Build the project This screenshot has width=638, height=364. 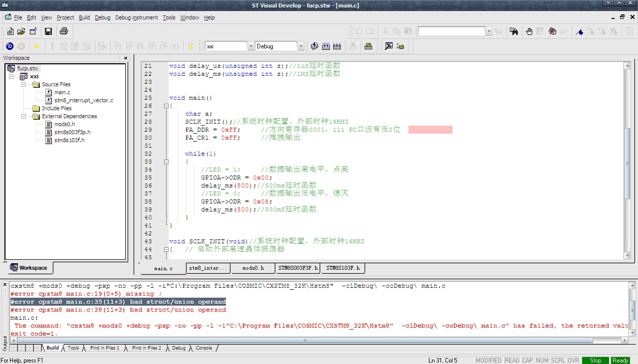326,46
